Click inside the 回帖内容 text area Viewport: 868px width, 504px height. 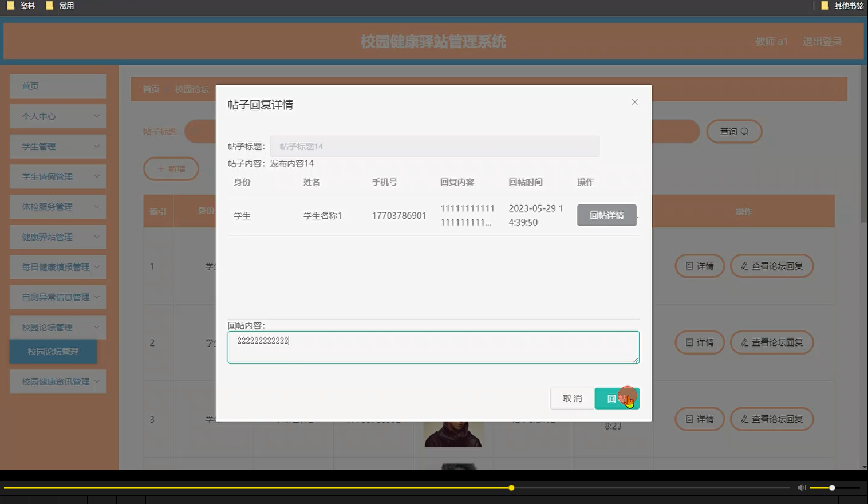[433, 346]
